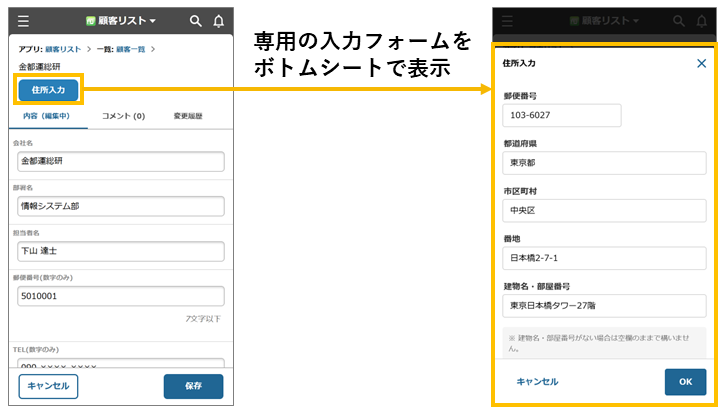Switch to the 内容（編集中） tab

coord(46,116)
